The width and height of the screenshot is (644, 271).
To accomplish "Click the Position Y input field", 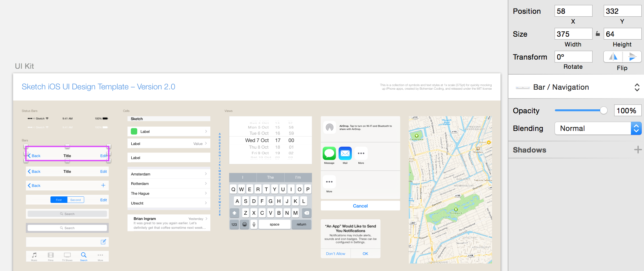I will 622,11.
